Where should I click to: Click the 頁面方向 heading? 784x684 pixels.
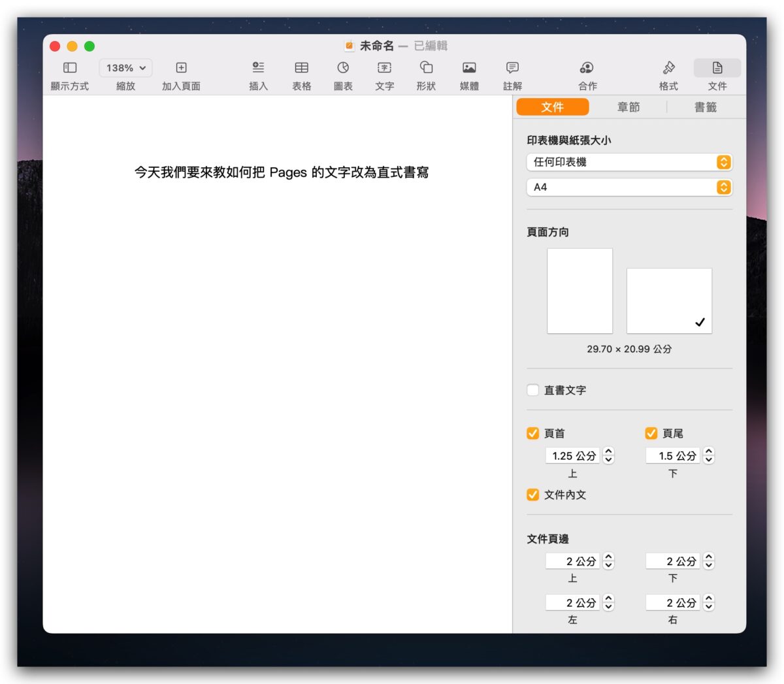(x=547, y=232)
